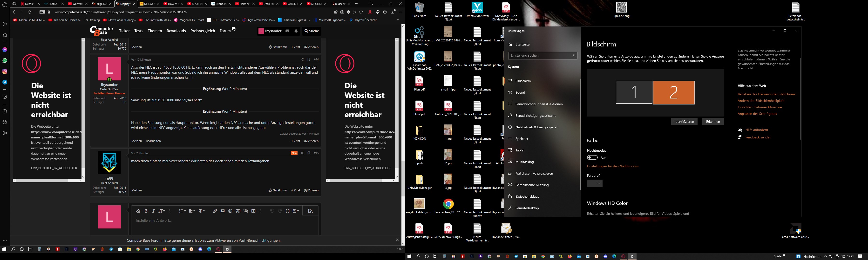Toggle bold formatting in reply editor
The image size is (868, 260).
pyautogui.click(x=146, y=211)
